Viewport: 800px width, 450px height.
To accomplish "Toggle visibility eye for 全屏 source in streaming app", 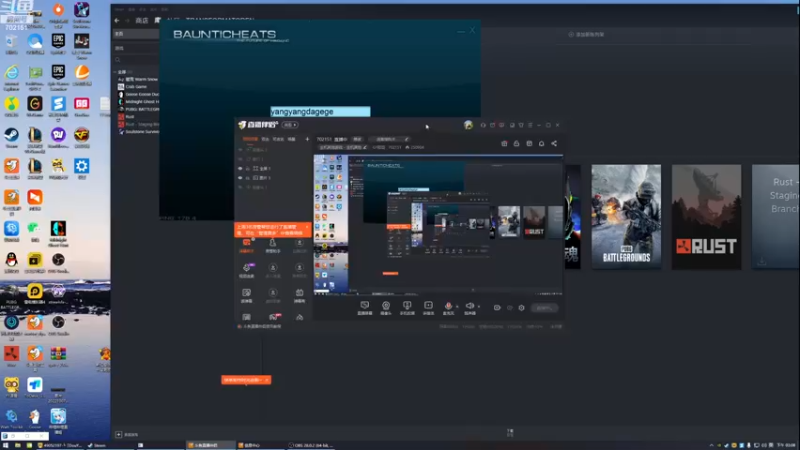I will tap(240, 168).
